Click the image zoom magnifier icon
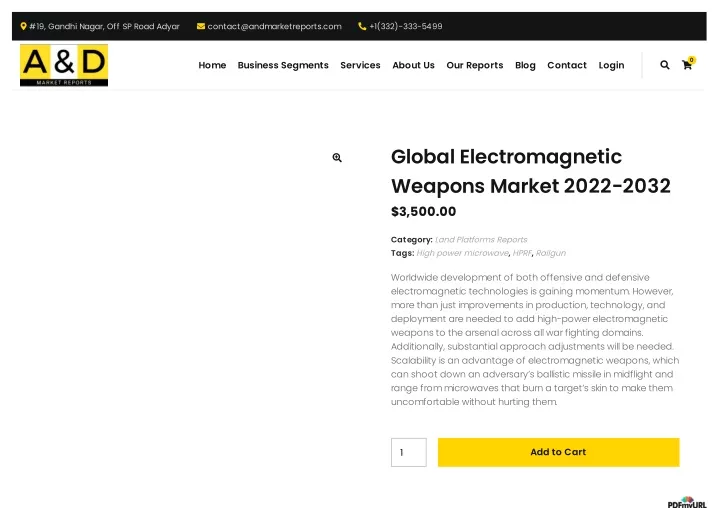 click(337, 158)
